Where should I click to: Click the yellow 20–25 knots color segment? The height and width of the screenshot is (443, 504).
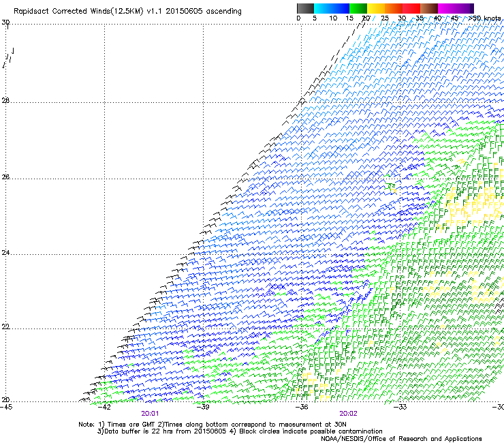(x=376, y=8)
